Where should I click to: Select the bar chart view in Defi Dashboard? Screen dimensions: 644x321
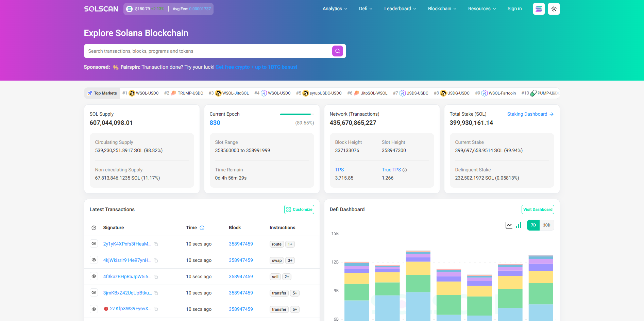click(518, 225)
